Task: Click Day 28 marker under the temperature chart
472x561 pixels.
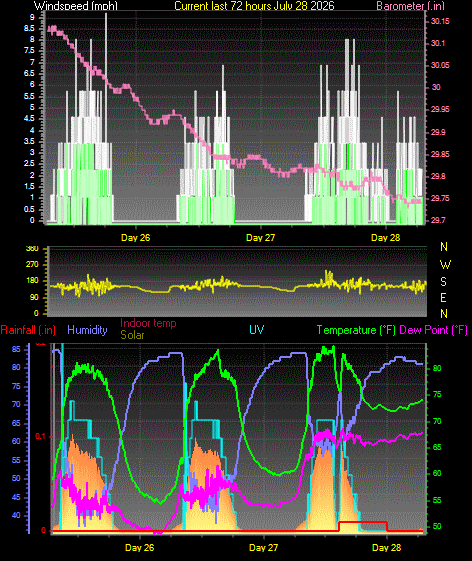Action: coord(386,547)
